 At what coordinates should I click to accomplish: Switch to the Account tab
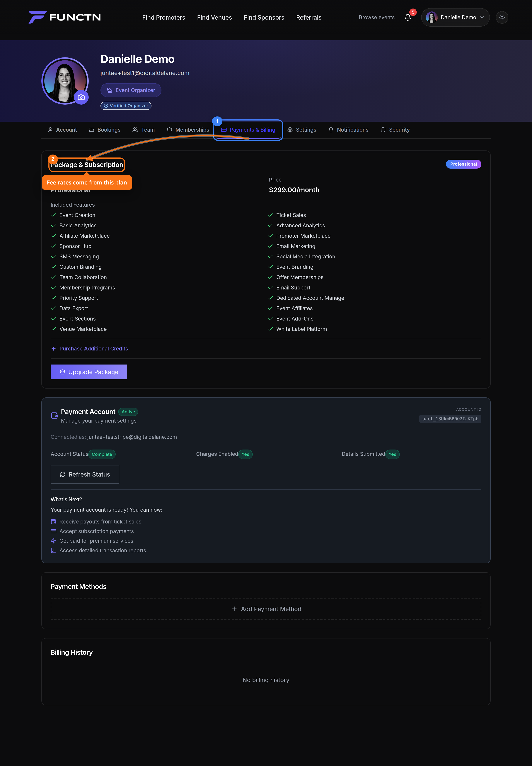(x=62, y=130)
